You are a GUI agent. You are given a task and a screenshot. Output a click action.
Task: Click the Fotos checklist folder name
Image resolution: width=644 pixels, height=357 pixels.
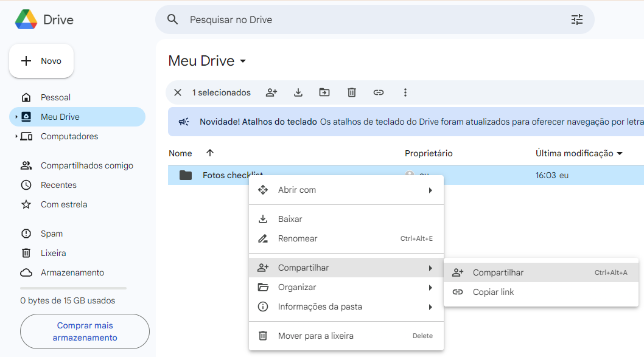(233, 175)
